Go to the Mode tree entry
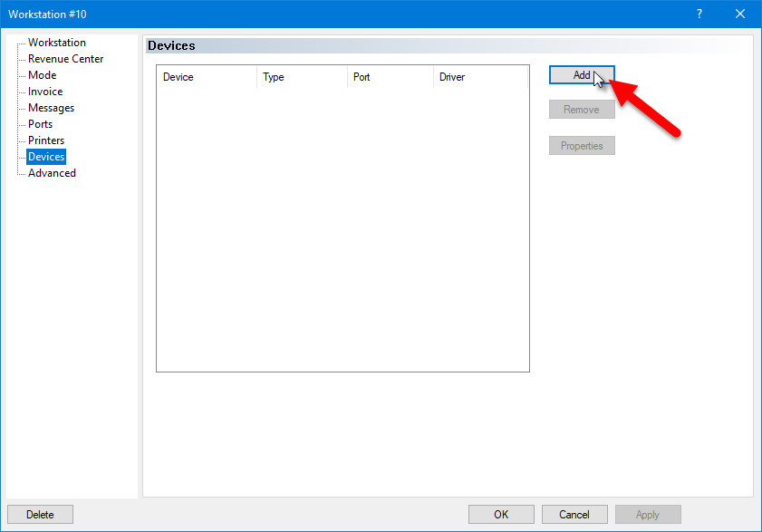 coord(42,75)
